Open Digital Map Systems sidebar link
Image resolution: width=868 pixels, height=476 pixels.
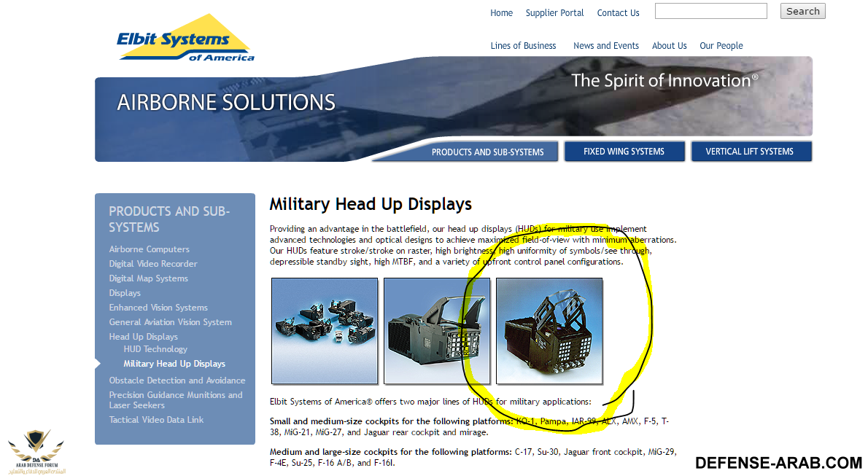click(x=149, y=278)
